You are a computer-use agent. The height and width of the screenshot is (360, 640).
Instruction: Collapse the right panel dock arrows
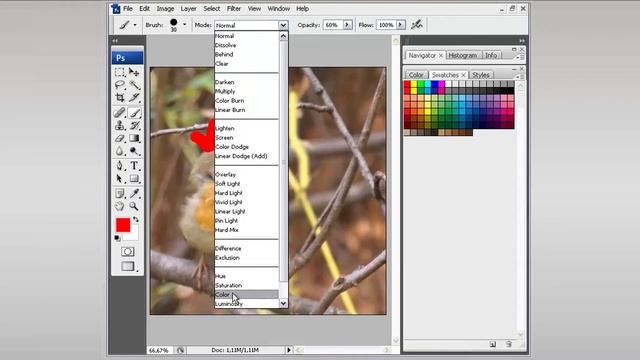(522, 41)
